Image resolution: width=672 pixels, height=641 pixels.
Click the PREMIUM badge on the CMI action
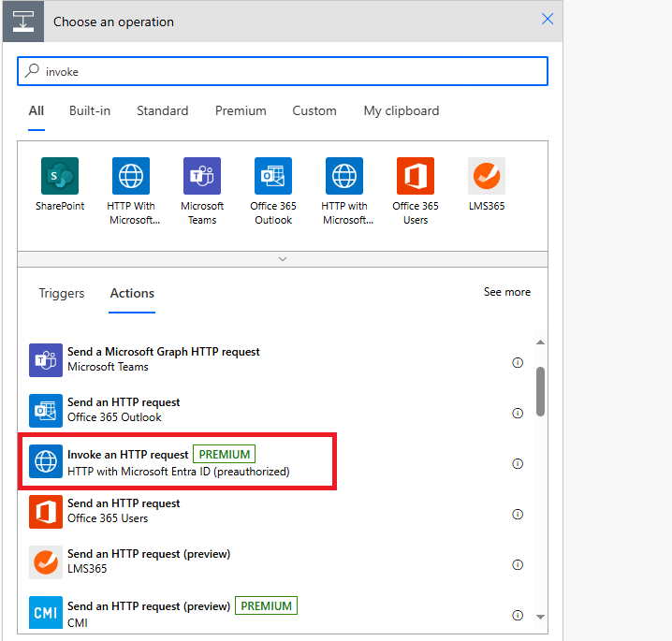[x=266, y=605]
